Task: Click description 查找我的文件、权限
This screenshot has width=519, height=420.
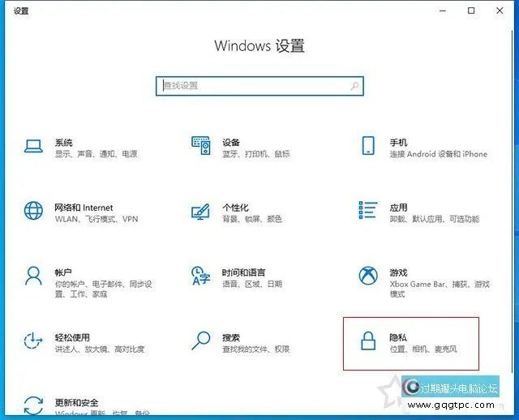Action: click(x=256, y=349)
